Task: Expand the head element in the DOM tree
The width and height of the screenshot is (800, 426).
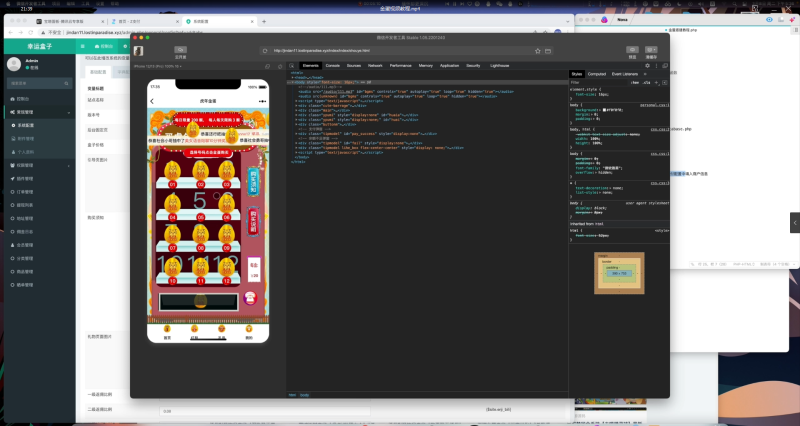Action: (x=292, y=78)
